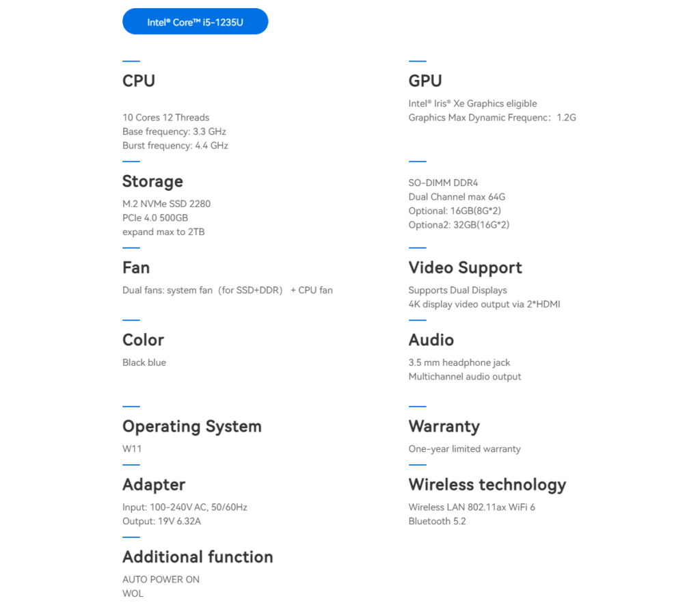Viewport: 700px width, 616px height.
Task: Click the GPU section heading
Action: pyautogui.click(x=425, y=81)
